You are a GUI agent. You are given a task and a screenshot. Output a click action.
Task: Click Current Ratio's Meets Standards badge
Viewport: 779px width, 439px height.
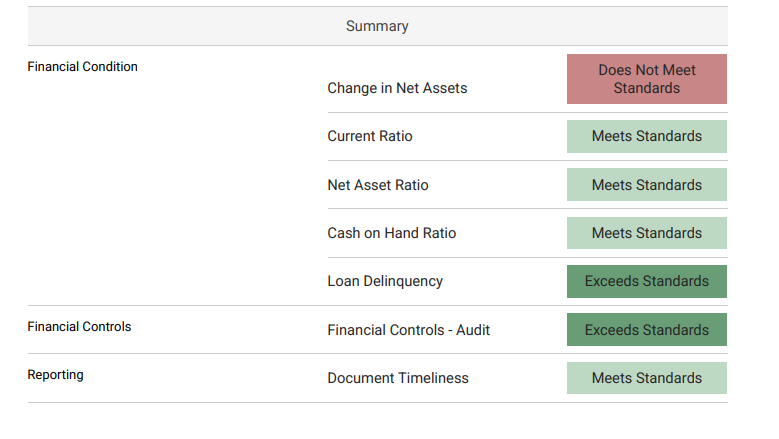pos(647,136)
